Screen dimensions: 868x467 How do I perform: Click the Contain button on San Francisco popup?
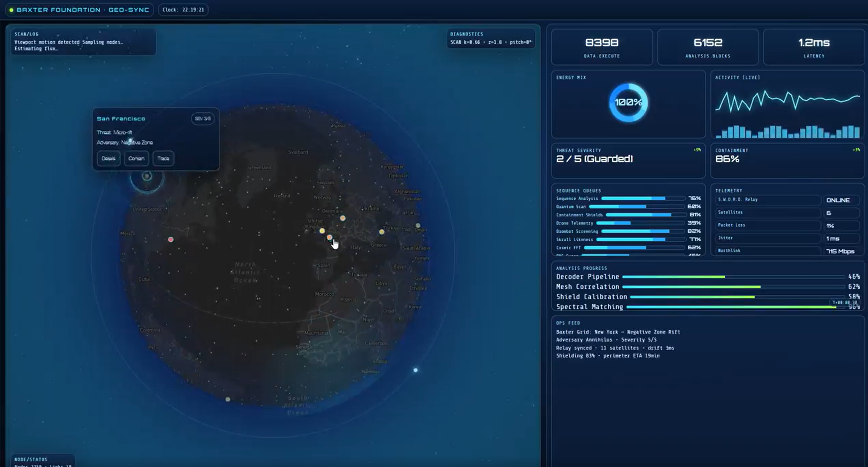[x=136, y=158]
